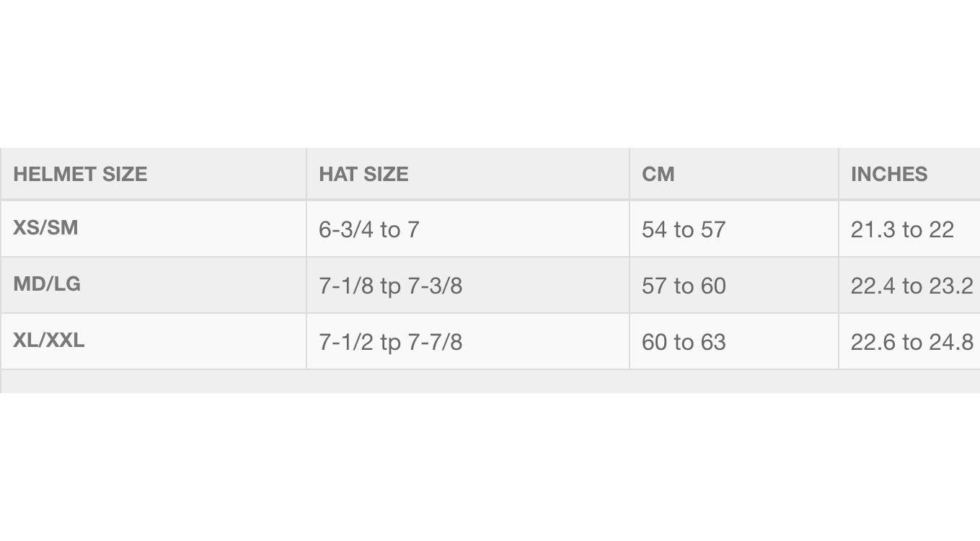Click the '57 to 60' centimeter cell
The image size is (980, 541).
point(683,286)
